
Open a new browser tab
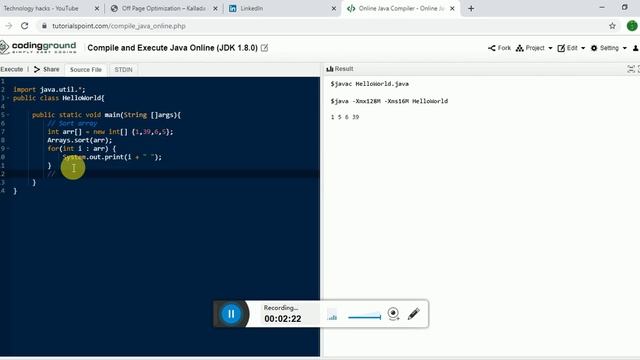coord(471,8)
